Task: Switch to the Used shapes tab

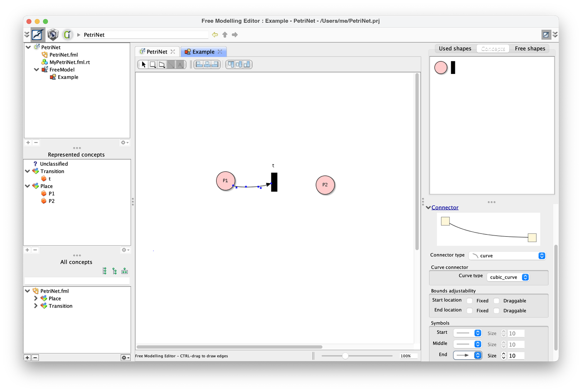Action: (455, 49)
